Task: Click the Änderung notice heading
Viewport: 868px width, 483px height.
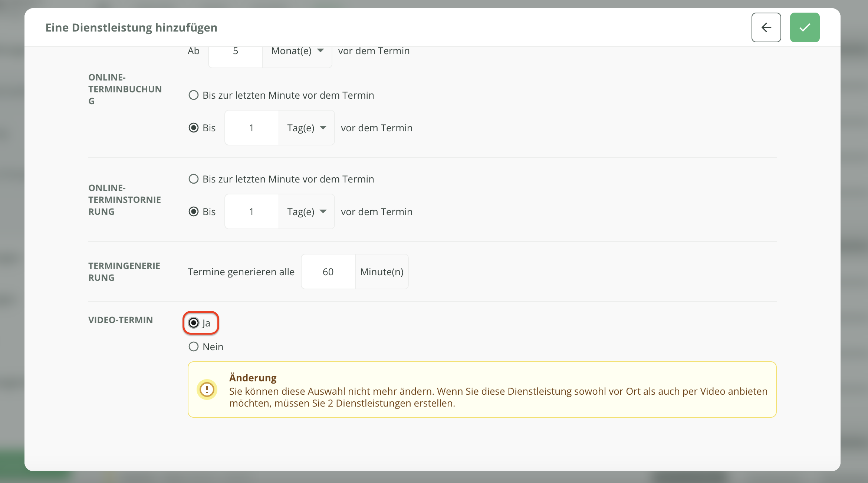Action: pos(253,378)
